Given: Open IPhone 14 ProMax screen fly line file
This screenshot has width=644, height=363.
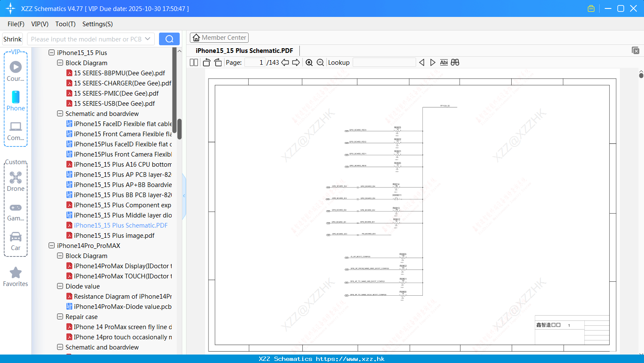Looking at the screenshot, I should 119,327.
